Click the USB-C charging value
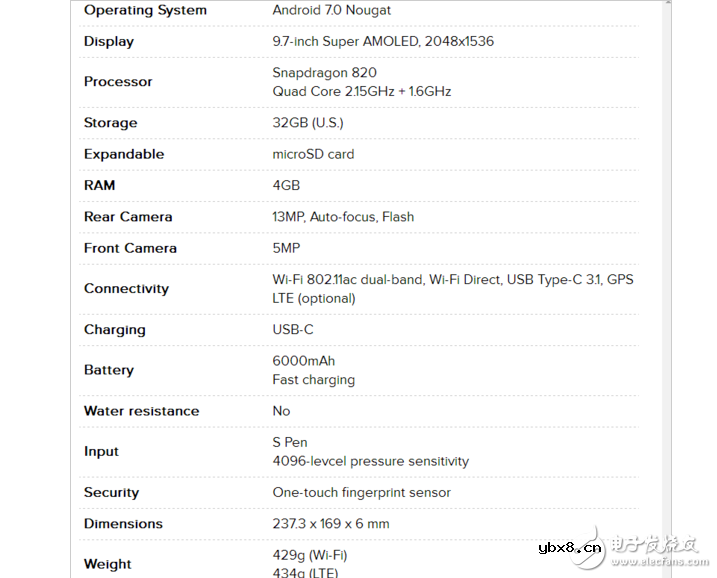Screen dimensions: 717x578 [293, 329]
